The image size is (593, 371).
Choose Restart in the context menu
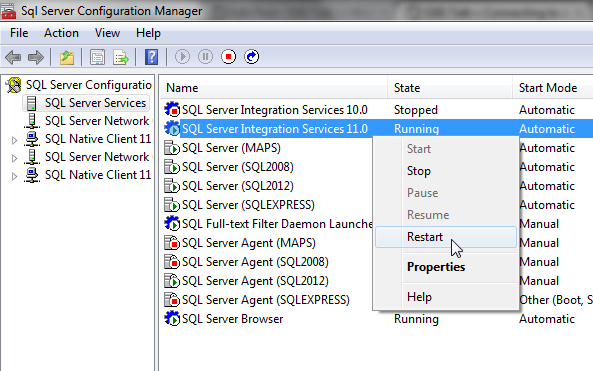pyautogui.click(x=446, y=237)
